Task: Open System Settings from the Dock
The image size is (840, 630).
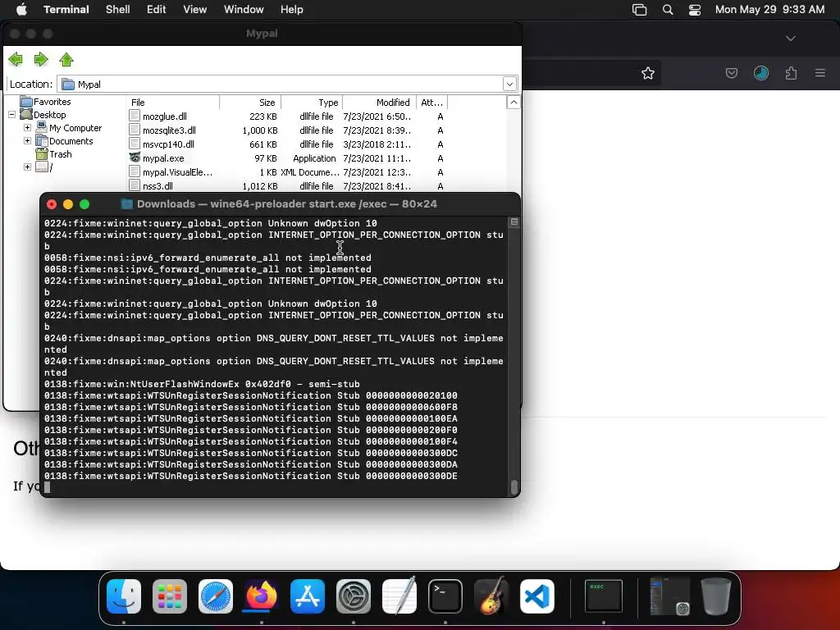Action: [354, 596]
